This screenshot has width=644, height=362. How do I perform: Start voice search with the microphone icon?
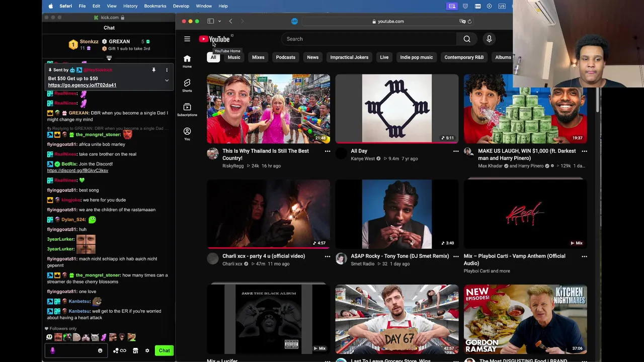(x=489, y=39)
